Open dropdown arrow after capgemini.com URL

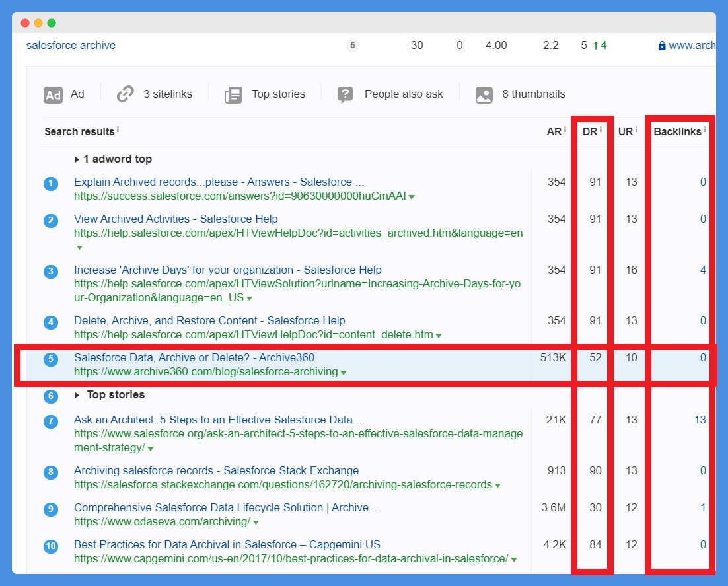pos(514,560)
